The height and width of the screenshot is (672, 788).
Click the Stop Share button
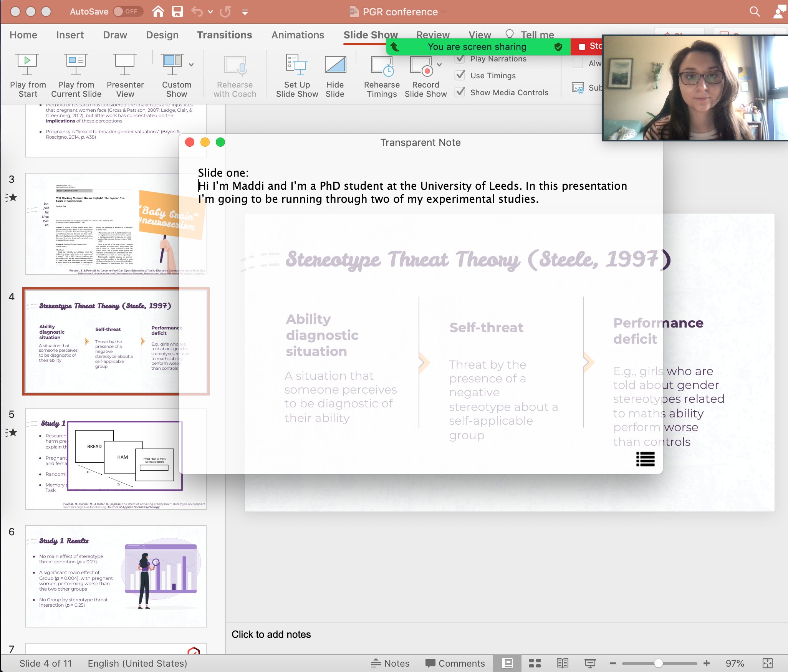(588, 46)
